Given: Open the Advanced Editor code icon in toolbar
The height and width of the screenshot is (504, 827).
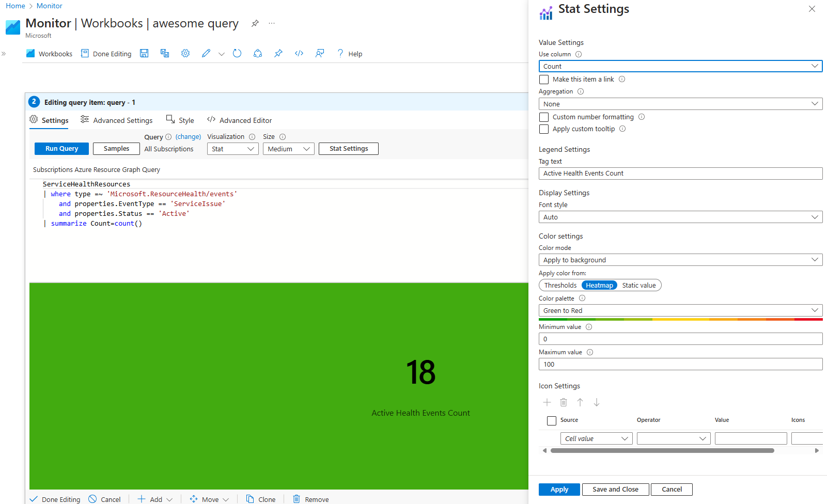Looking at the screenshot, I should [x=299, y=53].
